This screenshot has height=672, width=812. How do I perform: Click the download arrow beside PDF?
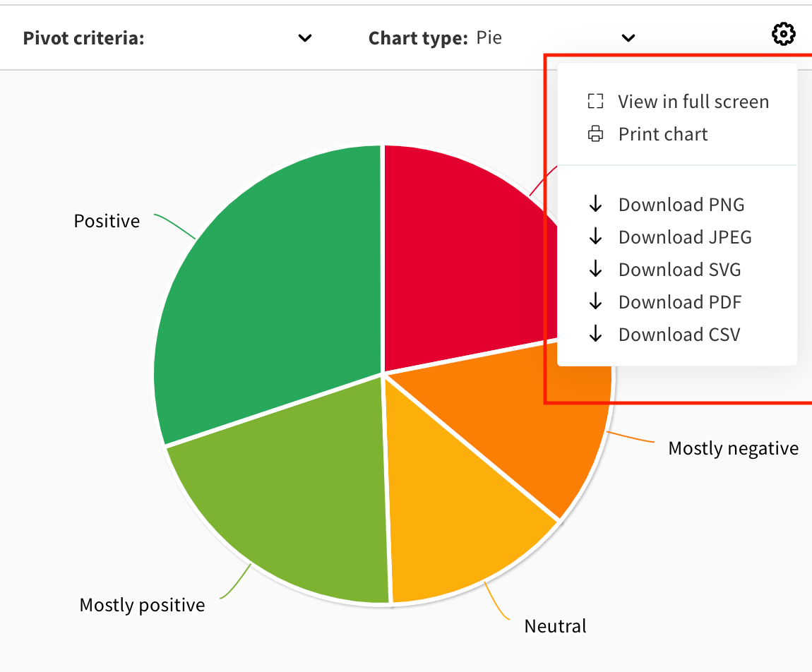click(x=595, y=302)
